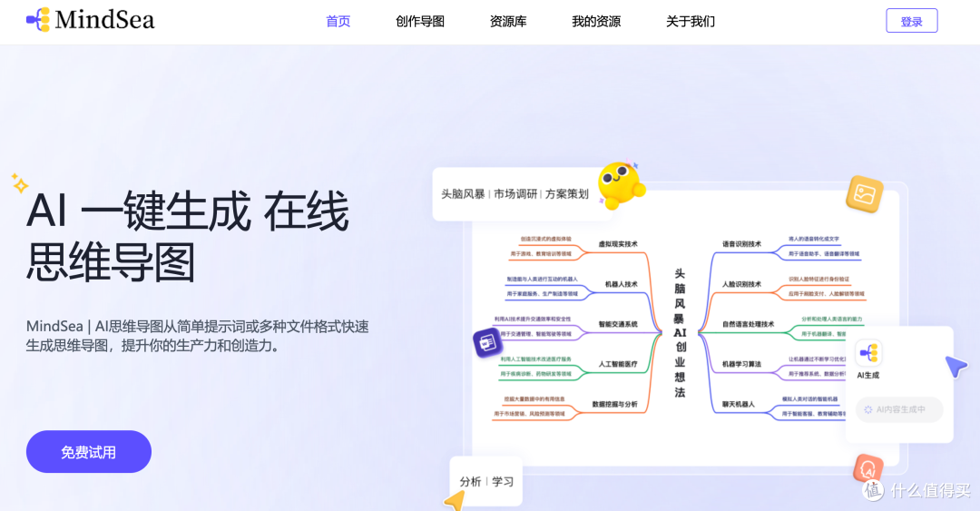
Task: Click the AI内容生成中 status pill
Action: click(x=898, y=409)
